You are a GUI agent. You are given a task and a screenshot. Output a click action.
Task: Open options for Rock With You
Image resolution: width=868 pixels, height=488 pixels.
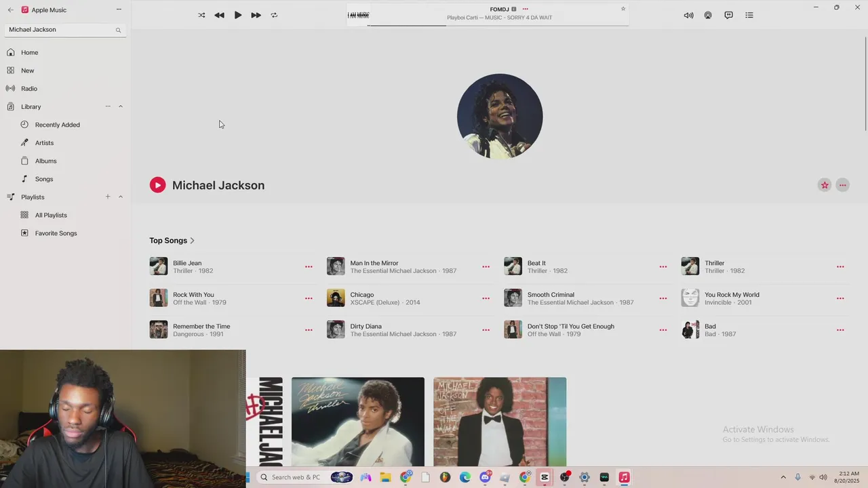(309, 298)
